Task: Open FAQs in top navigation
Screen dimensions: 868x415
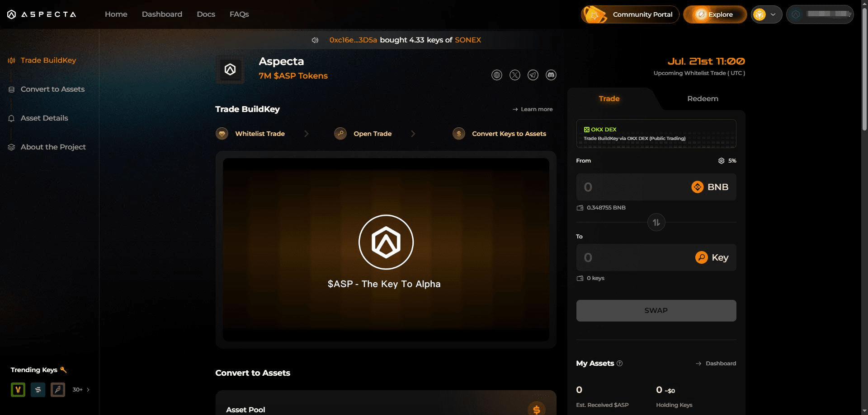Action: coord(239,14)
